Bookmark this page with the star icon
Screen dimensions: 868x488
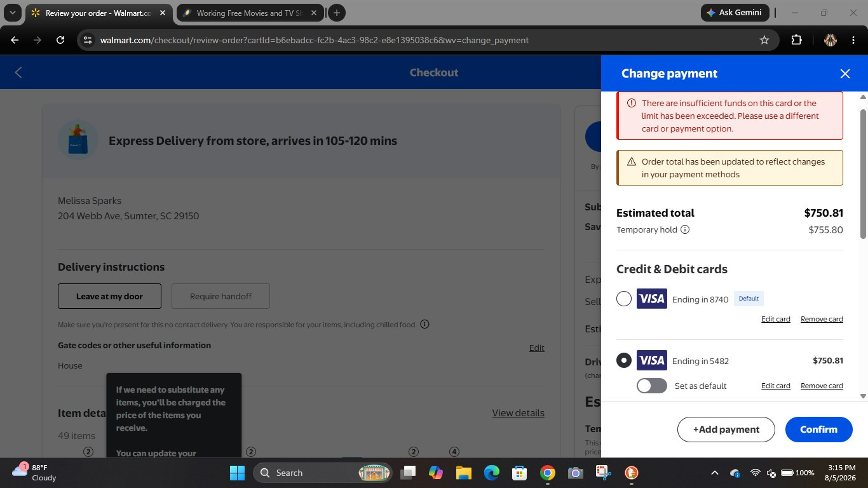click(x=764, y=40)
